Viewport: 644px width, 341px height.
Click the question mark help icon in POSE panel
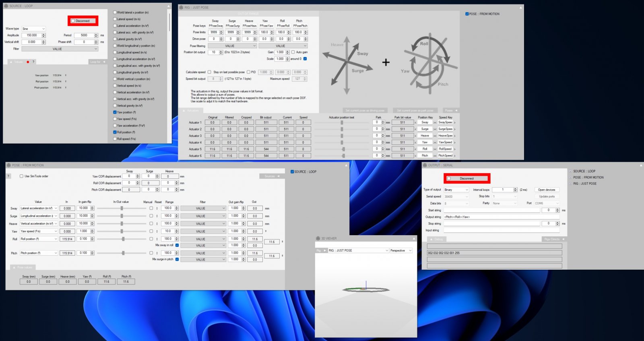tap(9, 176)
